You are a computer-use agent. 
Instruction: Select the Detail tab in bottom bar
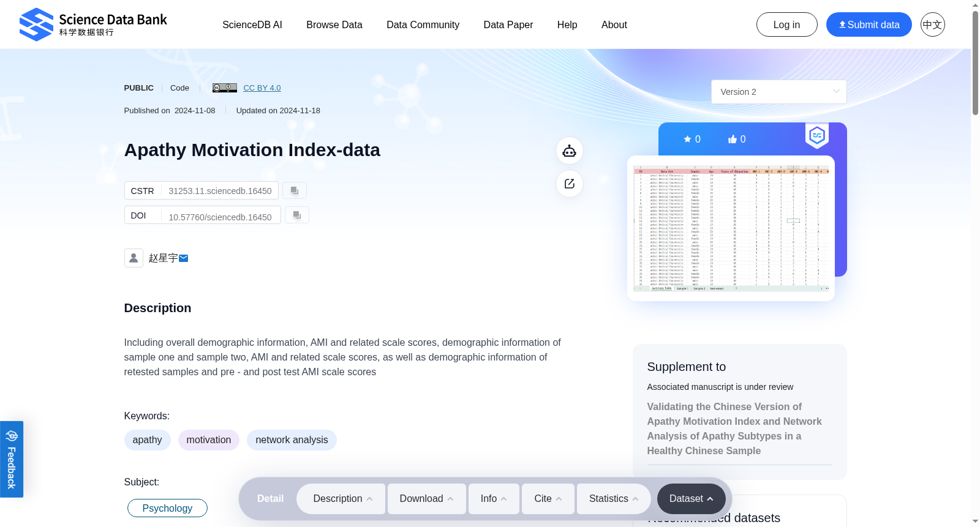coord(270,499)
